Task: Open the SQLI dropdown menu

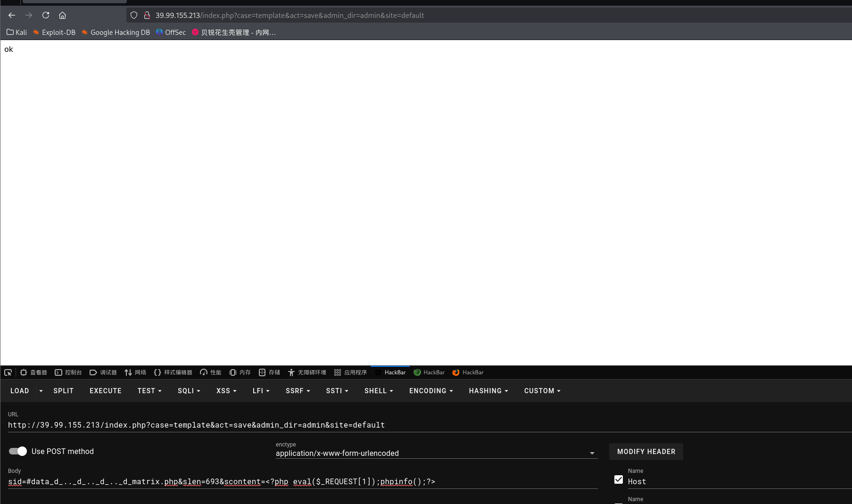Action: pyautogui.click(x=189, y=391)
